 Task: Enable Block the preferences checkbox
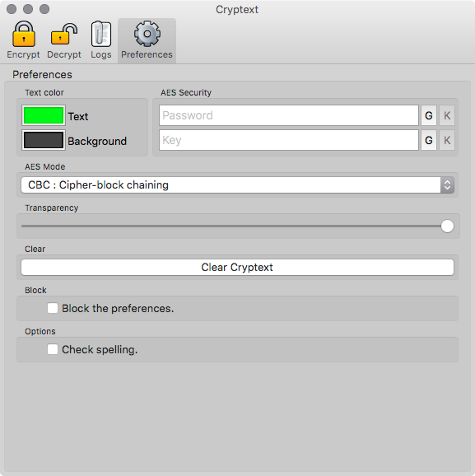coord(53,308)
